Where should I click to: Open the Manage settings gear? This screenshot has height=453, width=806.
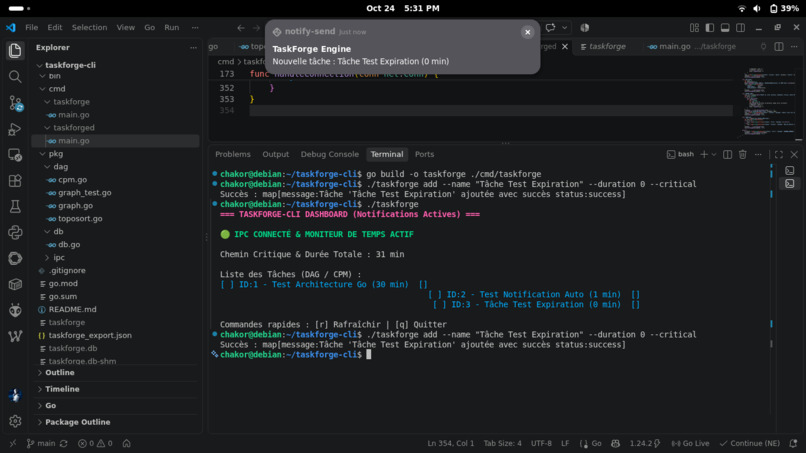pyautogui.click(x=15, y=421)
